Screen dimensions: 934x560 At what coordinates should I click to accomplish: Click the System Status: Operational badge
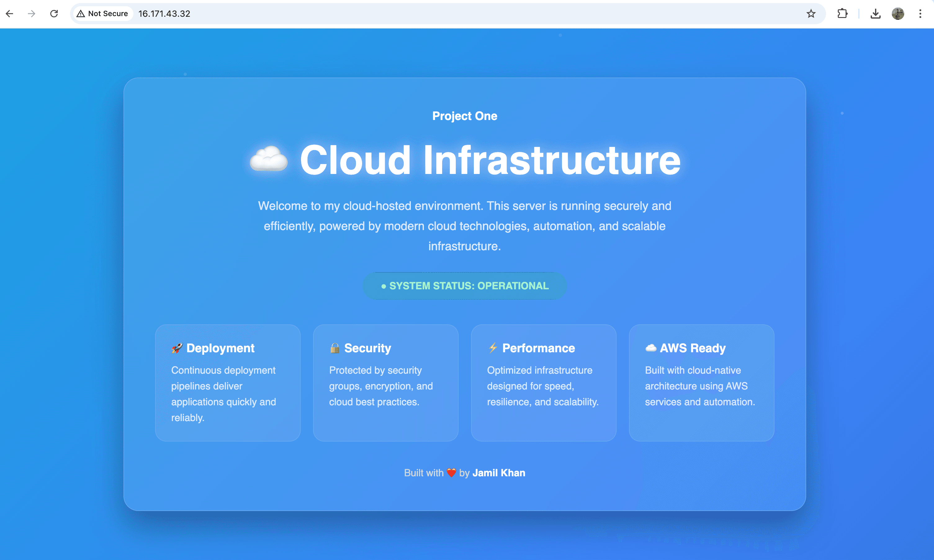point(465,286)
